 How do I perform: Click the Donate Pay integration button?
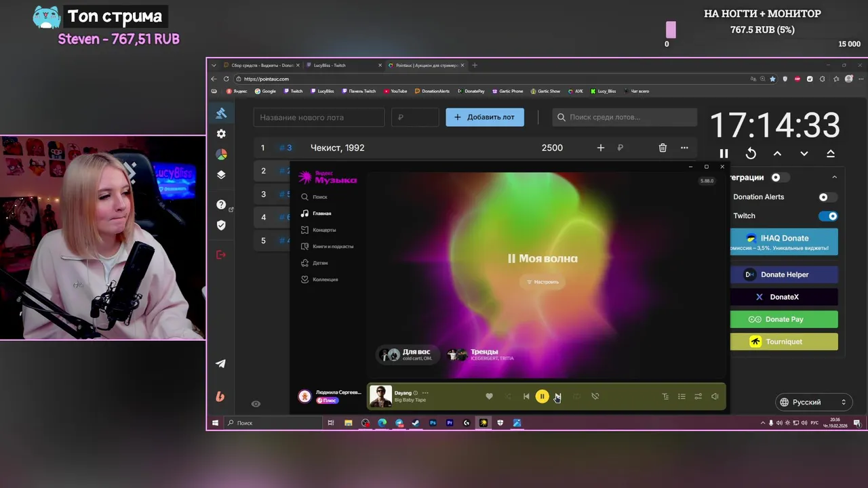pyautogui.click(x=784, y=319)
